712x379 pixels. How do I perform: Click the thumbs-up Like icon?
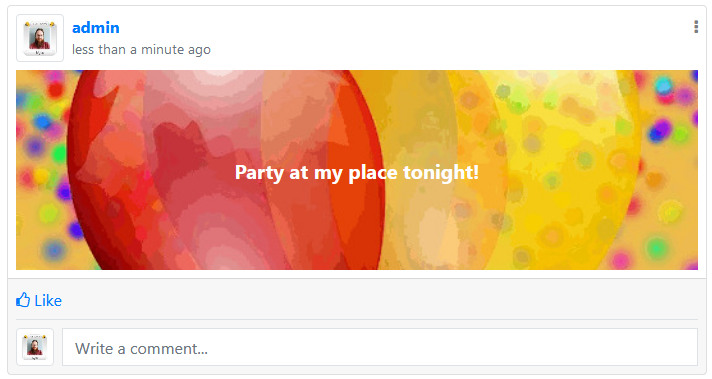coord(23,300)
